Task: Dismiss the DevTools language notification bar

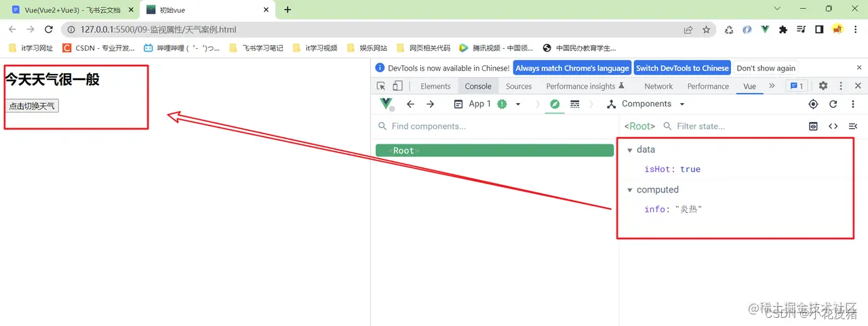Action: 858,68
